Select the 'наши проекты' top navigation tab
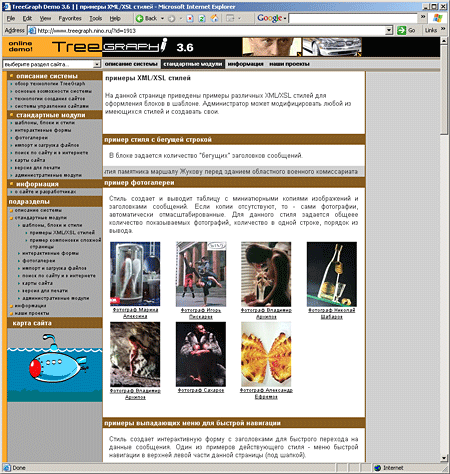The image size is (450, 474). (289, 64)
